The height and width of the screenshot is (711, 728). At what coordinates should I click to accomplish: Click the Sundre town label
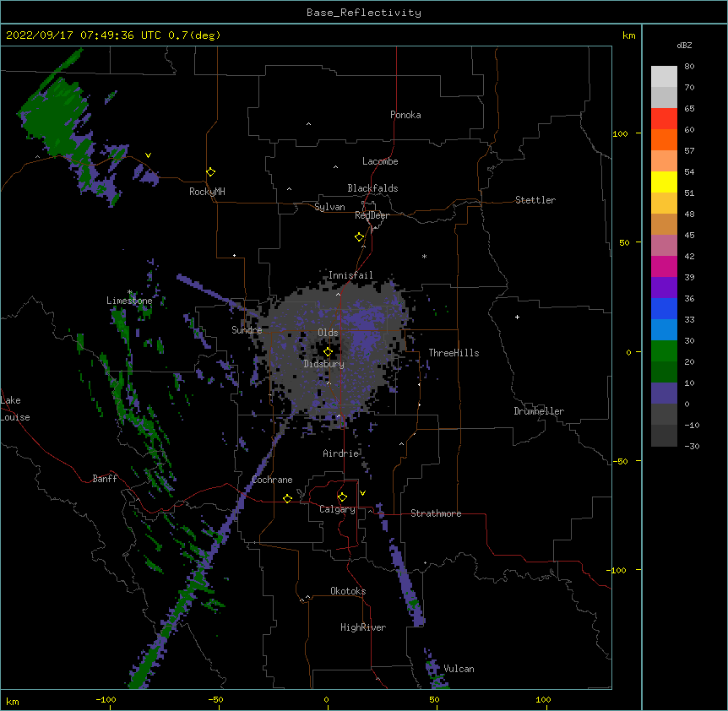247,330
